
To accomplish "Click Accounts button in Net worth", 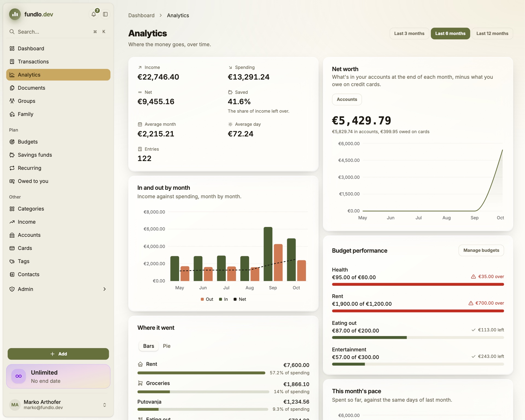I will pyautogui.click(x=347, y=99).
